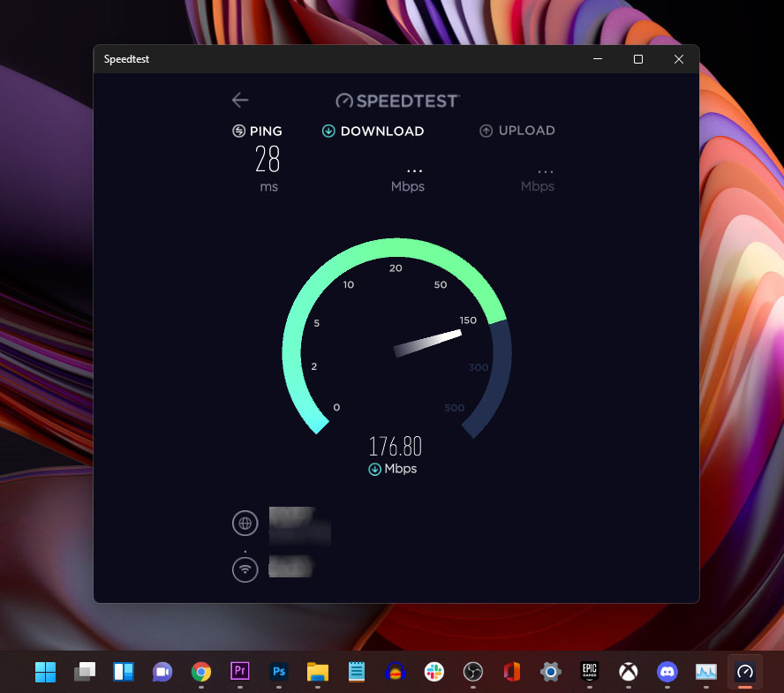
Task: Click the Speedtest window title
Action: 126,59
